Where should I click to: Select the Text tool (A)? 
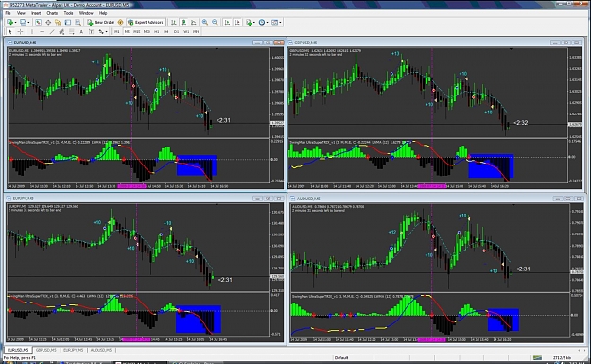81,31
